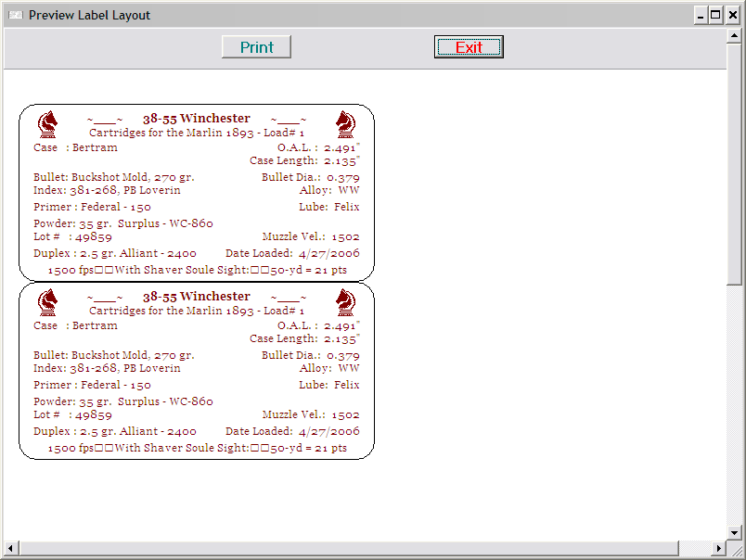Click the vertical scrollbar thumb
The width and height of the screenshot is (746, 560).
pyautogui.click(x=734, y=164)
